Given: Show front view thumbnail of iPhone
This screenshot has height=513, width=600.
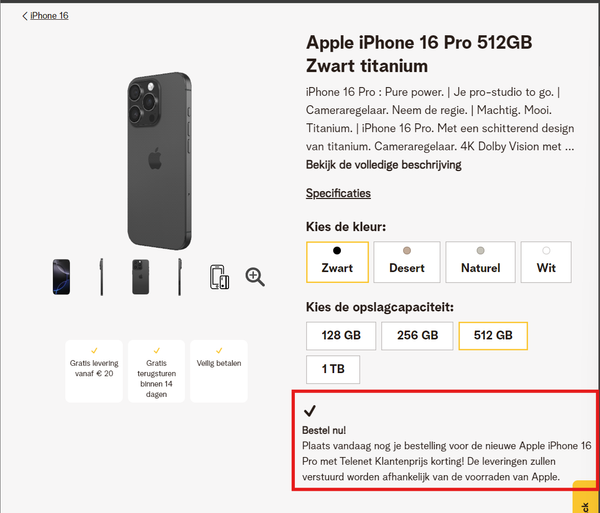Looking at the screenshot, I should pyautogui.click(x=62, y=277).
